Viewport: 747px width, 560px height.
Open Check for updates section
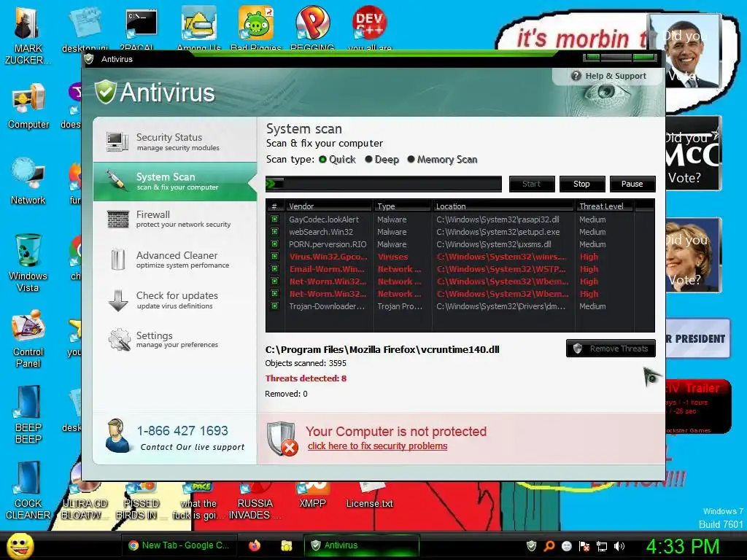[x=174, y=300]
